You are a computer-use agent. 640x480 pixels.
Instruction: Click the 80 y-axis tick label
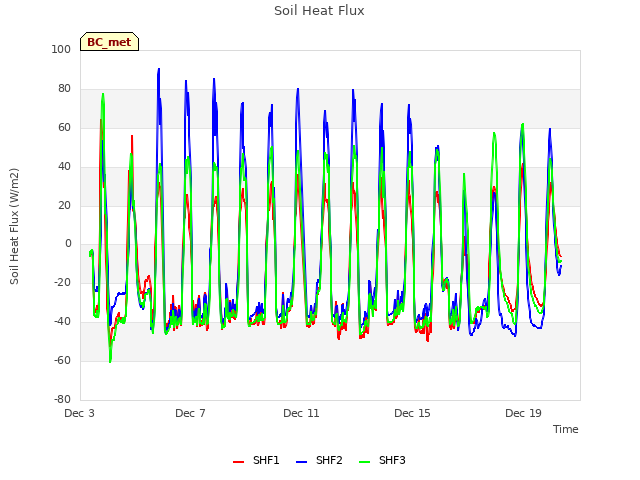click(x=64, y=89)
